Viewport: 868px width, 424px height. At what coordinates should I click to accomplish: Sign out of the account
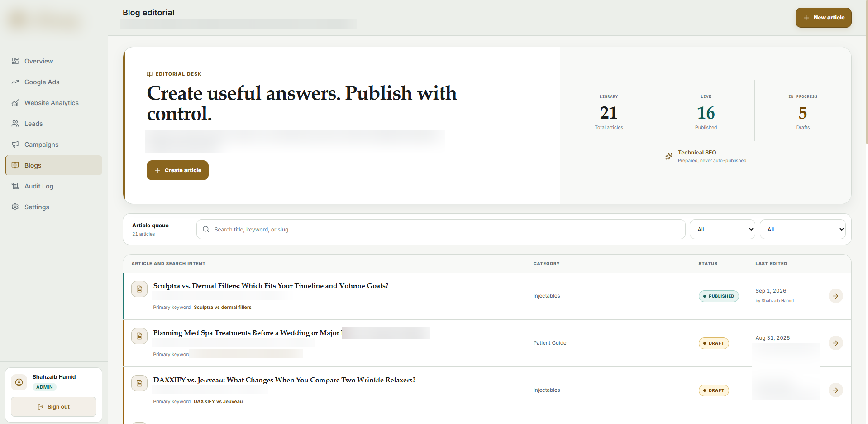coord(53,407)
